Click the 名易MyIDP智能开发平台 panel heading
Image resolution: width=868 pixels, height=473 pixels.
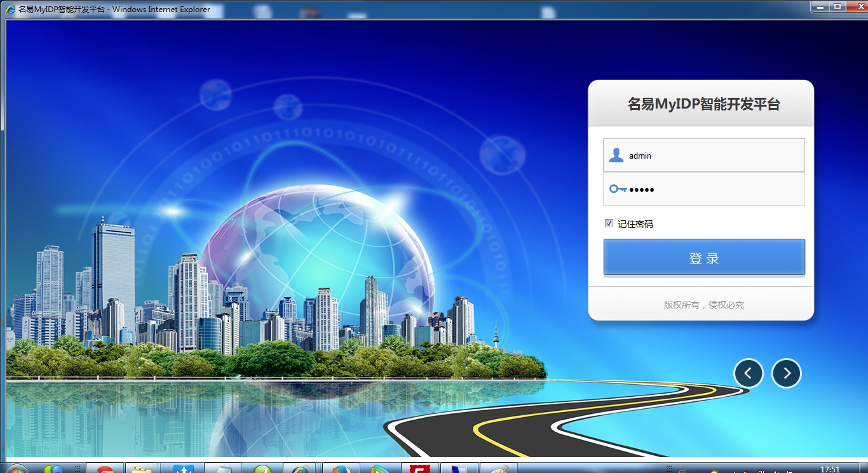[x=703, y=104]
